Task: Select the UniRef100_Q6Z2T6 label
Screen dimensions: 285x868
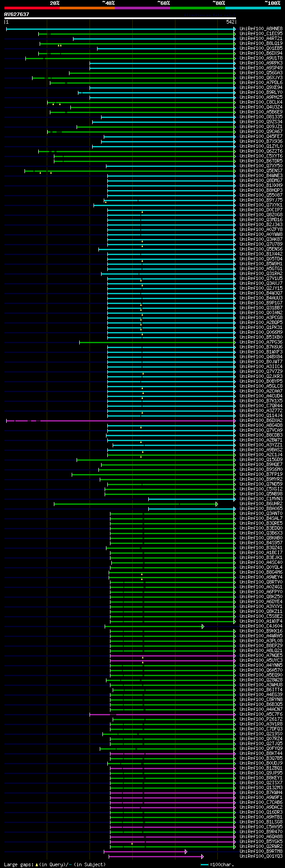Action: click(261, 151)
